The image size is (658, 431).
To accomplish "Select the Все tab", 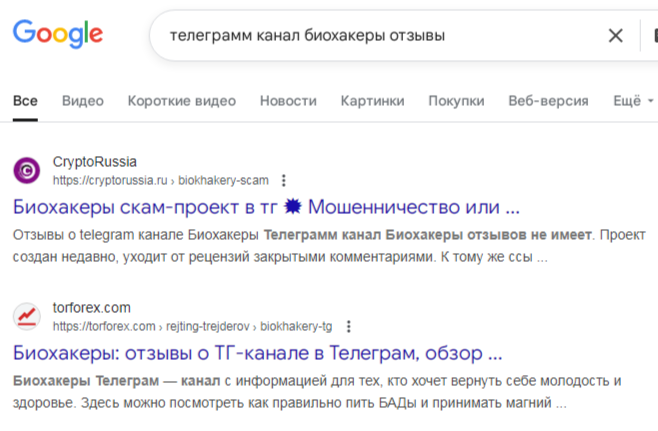I will 25,101.
